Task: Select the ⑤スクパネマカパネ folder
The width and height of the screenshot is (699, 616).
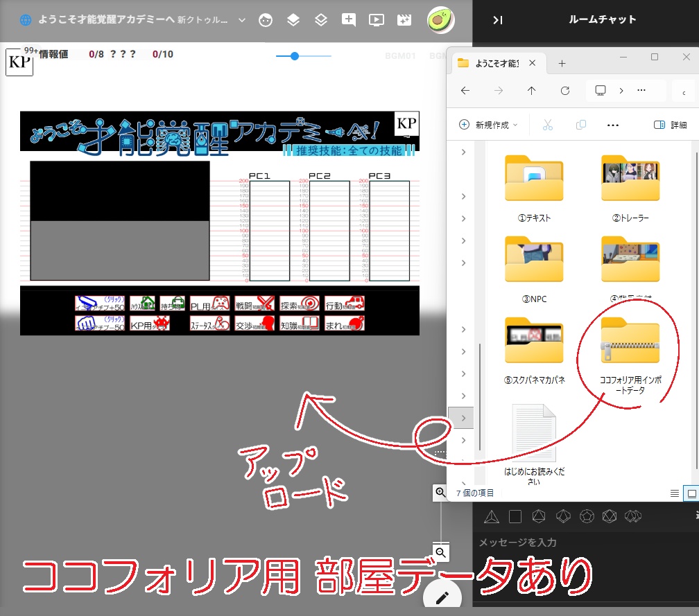Action: [x=534, y=350]
